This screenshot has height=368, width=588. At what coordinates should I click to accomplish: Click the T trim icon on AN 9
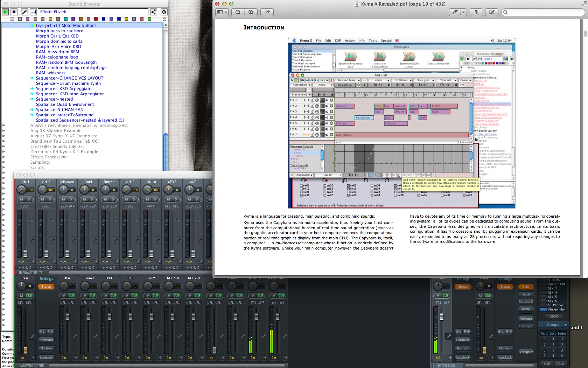pyautogui.click(x=137, y=221)
